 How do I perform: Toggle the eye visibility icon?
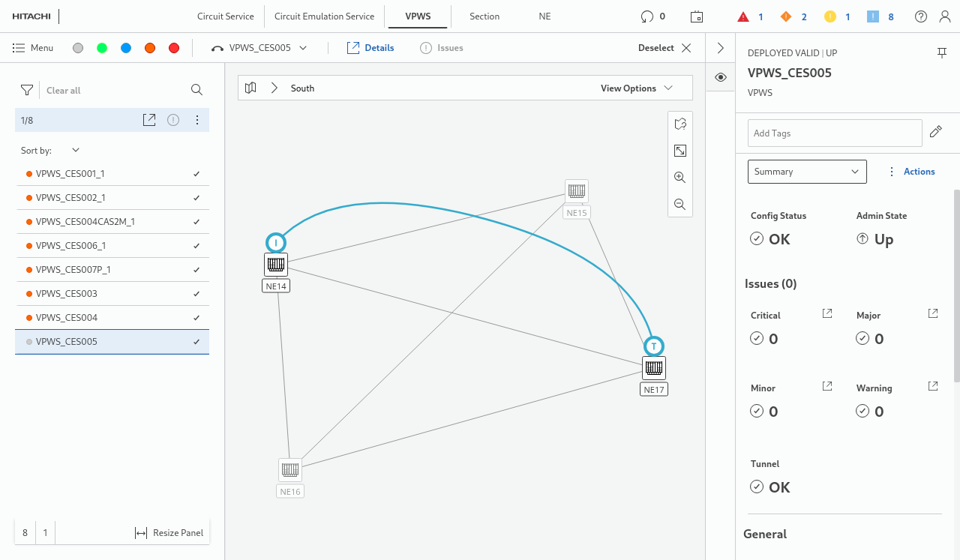720,77
